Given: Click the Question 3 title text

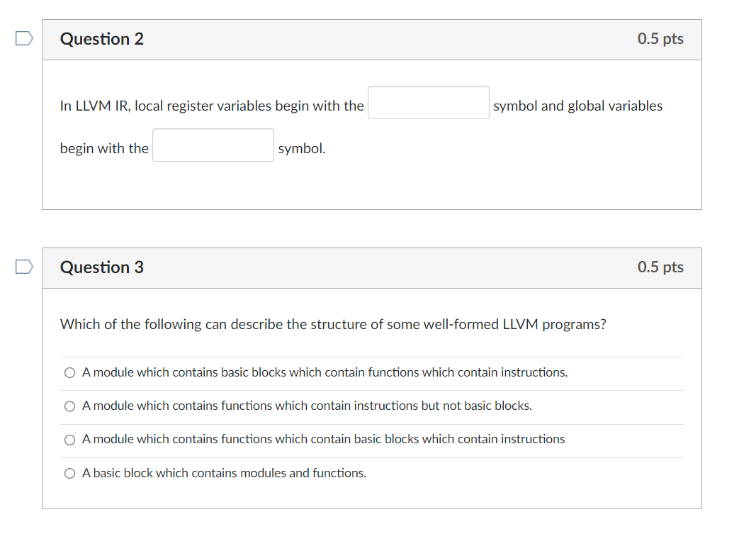Looking at the screenshot, I should pyautogui.click(x=101, y=267).
